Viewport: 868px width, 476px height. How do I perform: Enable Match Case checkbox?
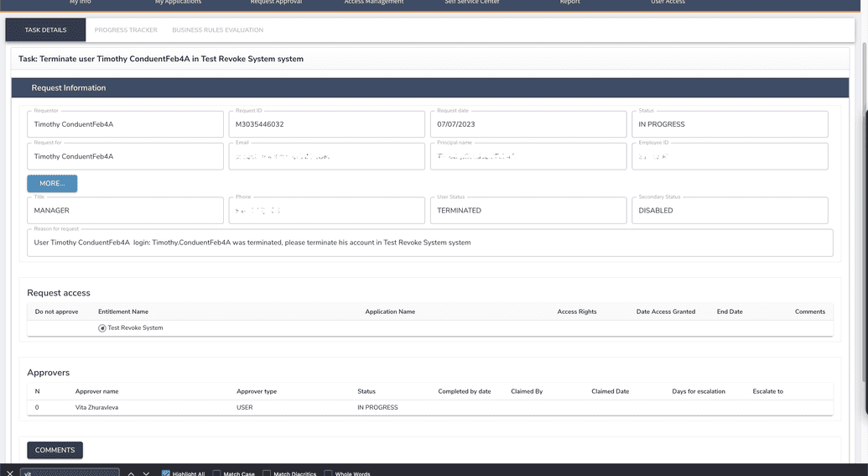click(x=217, y=473)
